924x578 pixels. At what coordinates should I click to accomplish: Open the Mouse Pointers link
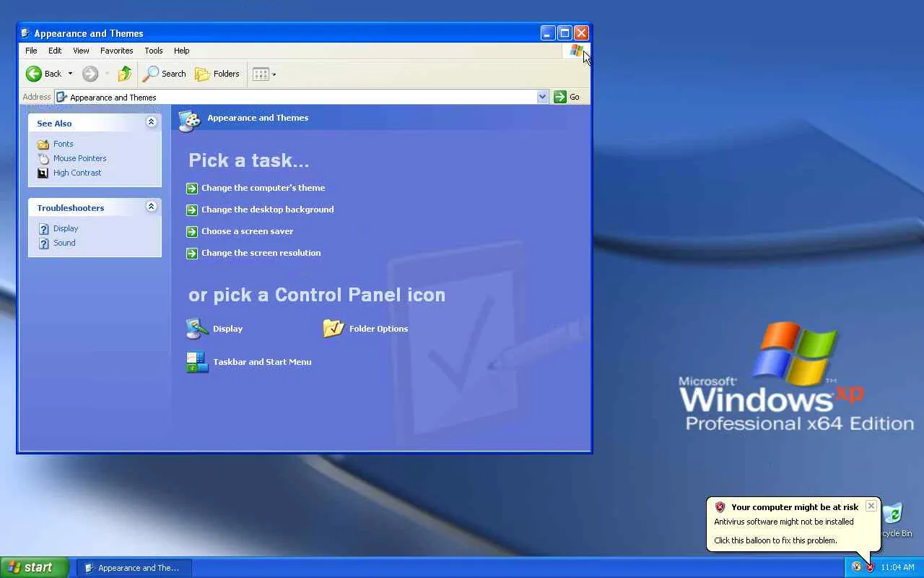tap(80, 158)
